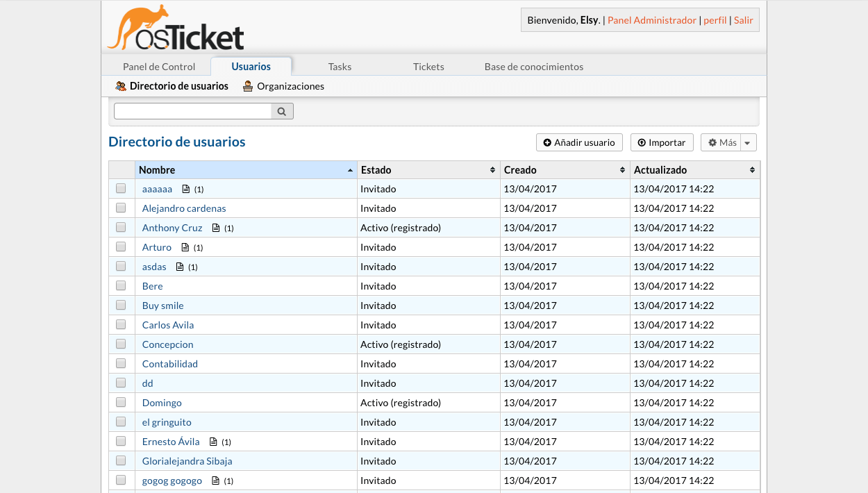Expand the Más dropdown arrow
The width and height of the screenshot is (868, 493).
748,142
